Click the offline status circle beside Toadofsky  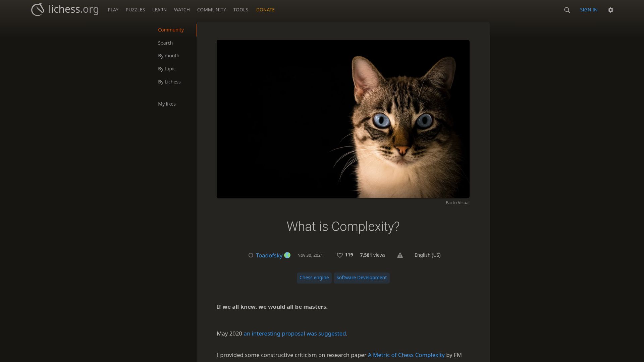pyautogui.click(x=251, y=255)
